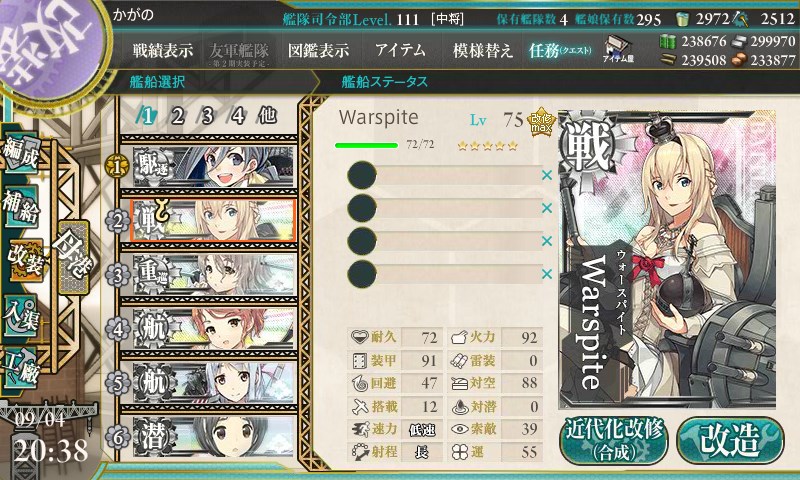Open the 工廠 factory sidebar icon

[x=21, y=368]
